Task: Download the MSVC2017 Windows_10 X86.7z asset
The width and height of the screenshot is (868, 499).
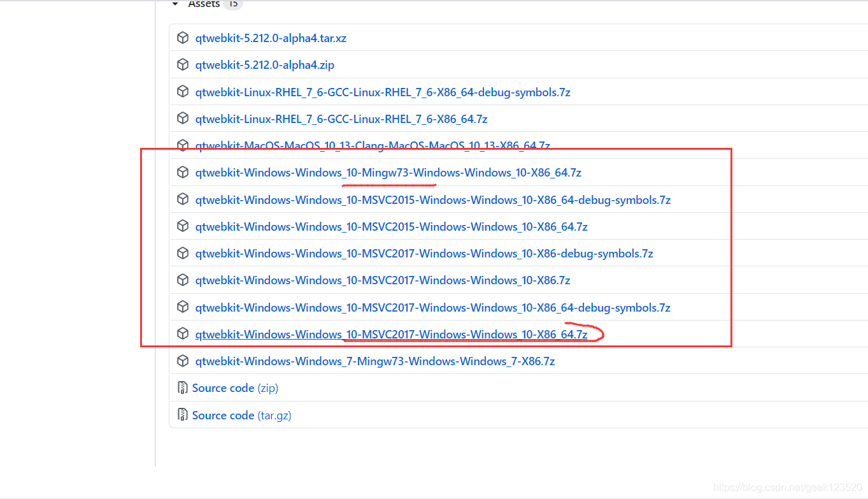Action: 383,280
